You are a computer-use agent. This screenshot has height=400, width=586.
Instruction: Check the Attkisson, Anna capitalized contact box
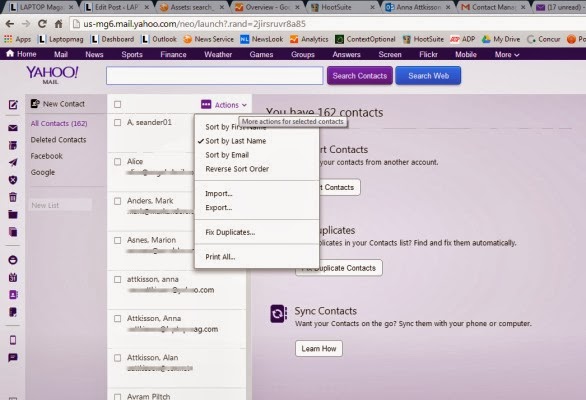pyautogui.click(x=117, y=319)
